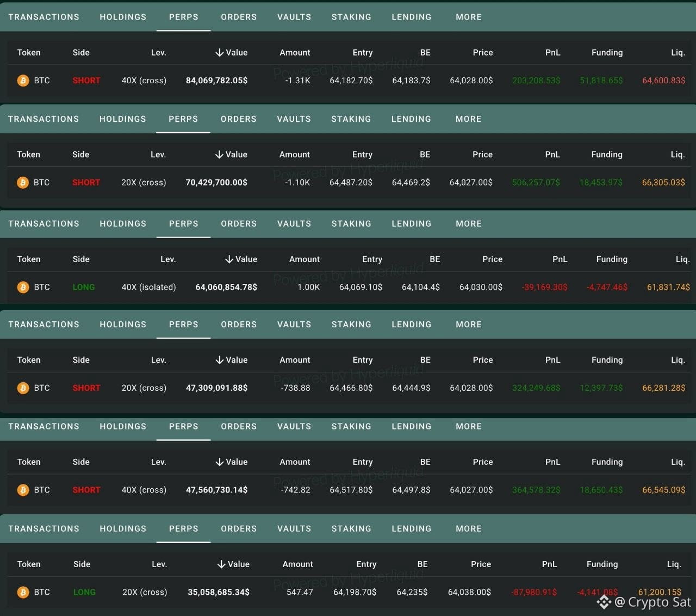The height and width of the screenshot is (616, 696).
Task: Sort by BE header above 64,104.4$
Action: pos(435,259)
